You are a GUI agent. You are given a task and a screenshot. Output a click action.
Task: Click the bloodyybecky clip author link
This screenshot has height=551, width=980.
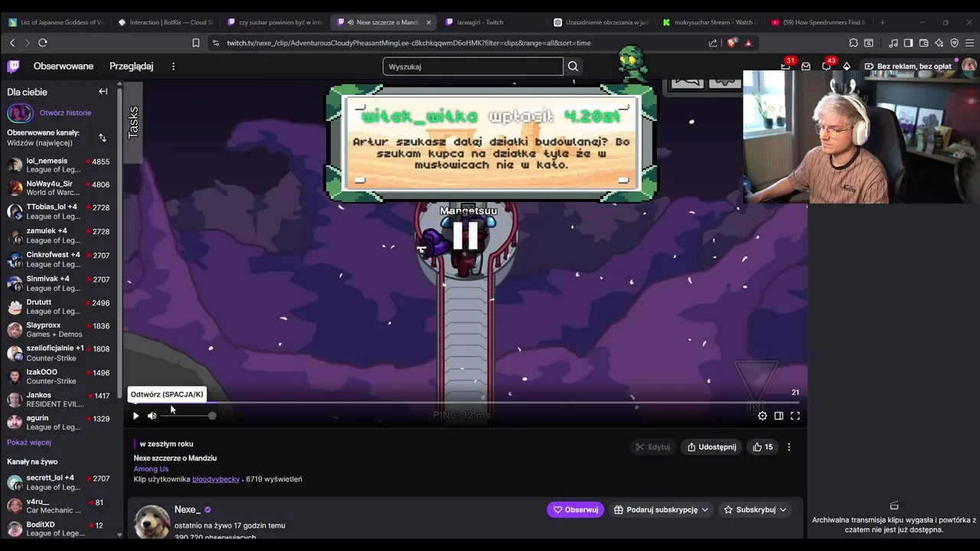click(216, 479)
